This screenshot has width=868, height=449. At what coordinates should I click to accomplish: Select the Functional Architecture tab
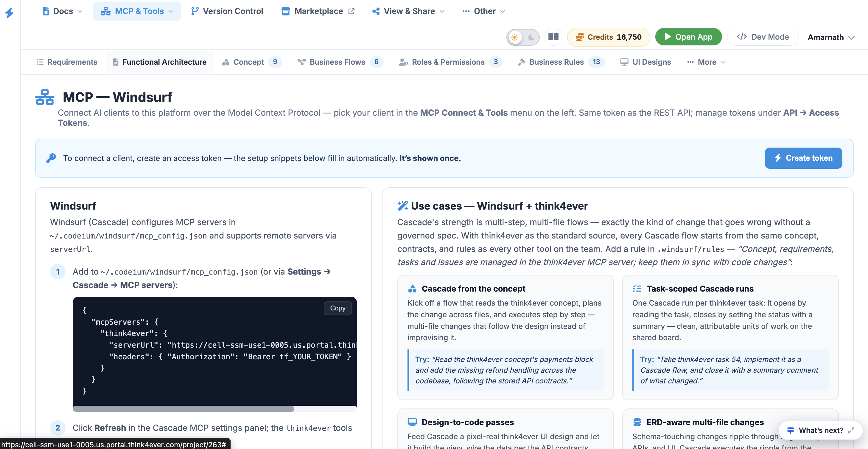160,62
